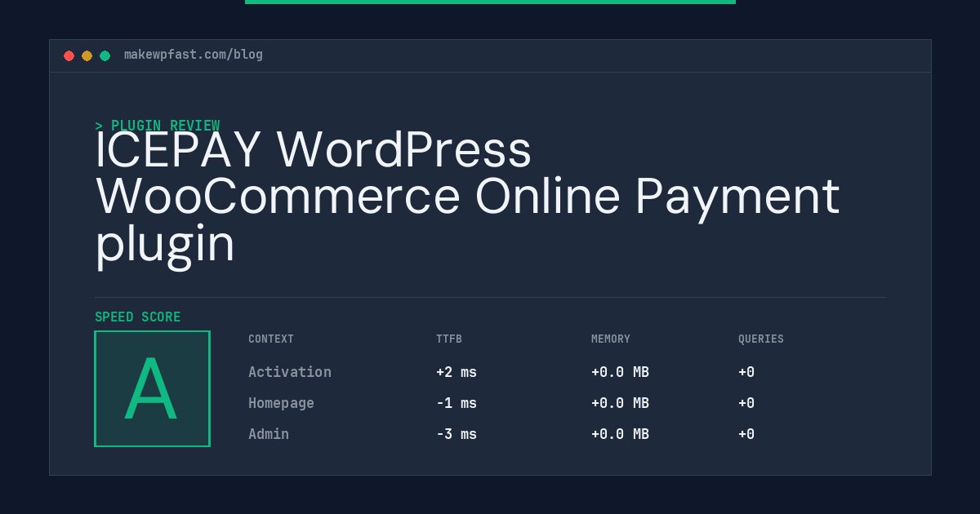Click the Activation memory '+0.0 MB' value
Screen dimensions: 980x514
click(620, 372)
